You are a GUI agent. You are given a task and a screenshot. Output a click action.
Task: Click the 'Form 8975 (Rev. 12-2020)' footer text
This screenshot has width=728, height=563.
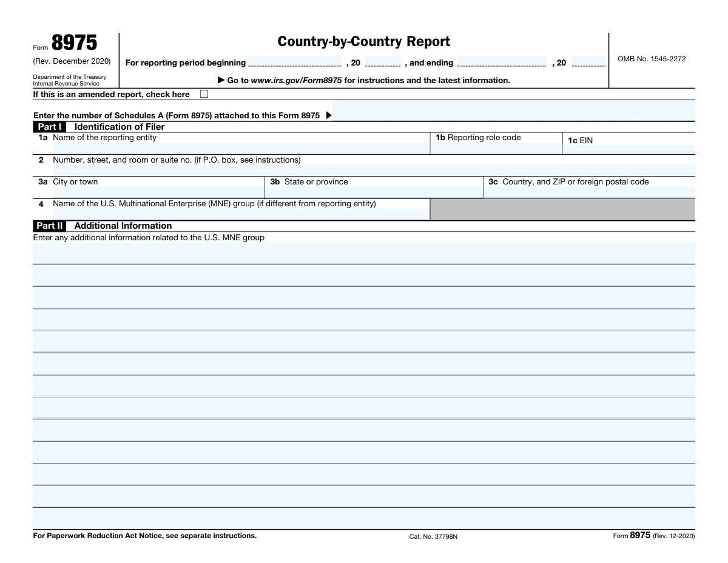(654, 536)
